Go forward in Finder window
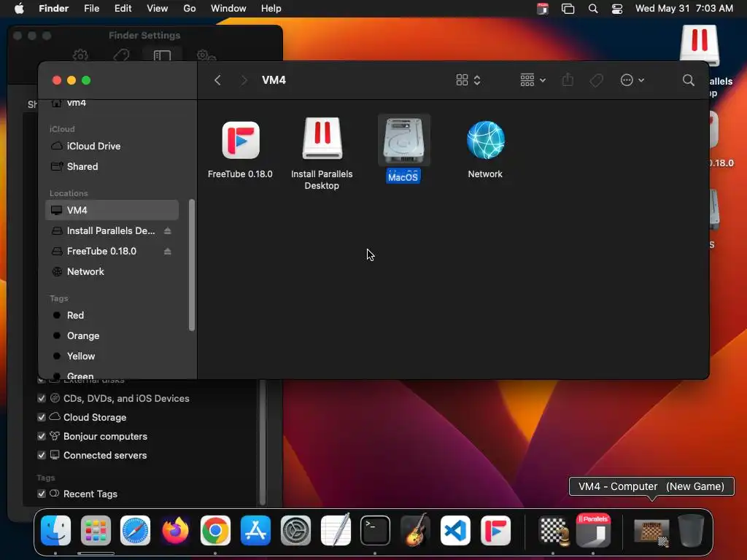The image size is (747, 560). 244,80
